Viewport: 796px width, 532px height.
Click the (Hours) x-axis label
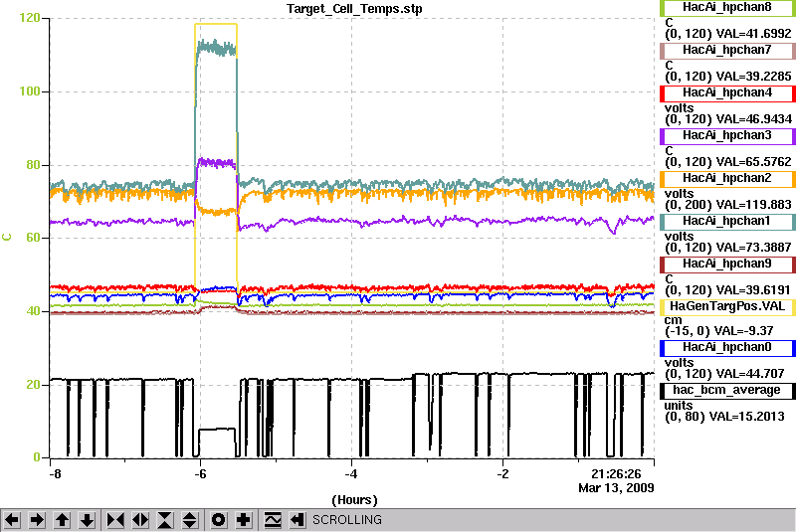tap(354, 500)
